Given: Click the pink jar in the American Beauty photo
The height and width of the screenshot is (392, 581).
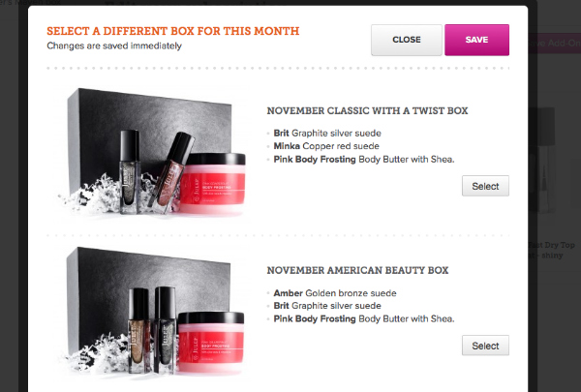Looking at the screenshot, I should (x=211, y=342).
